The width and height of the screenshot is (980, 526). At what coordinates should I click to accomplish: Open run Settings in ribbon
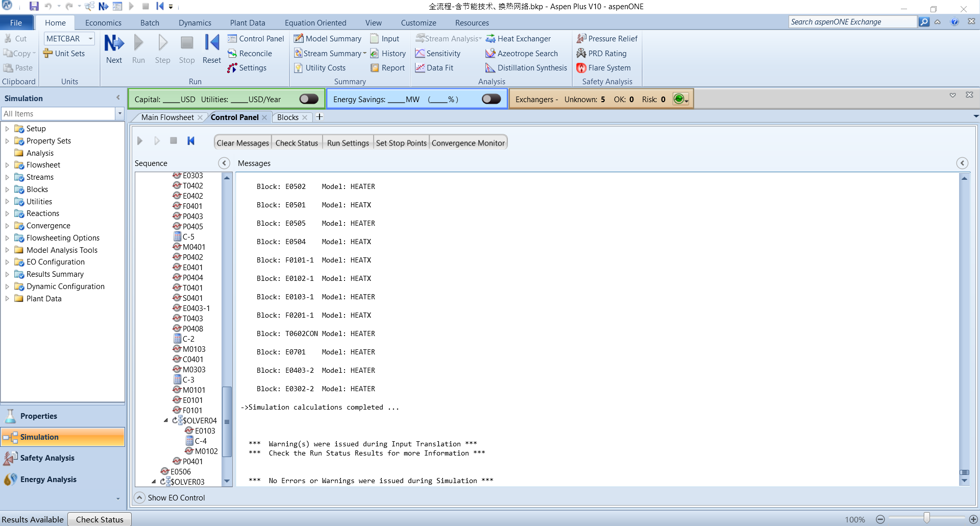coord(247,68)
